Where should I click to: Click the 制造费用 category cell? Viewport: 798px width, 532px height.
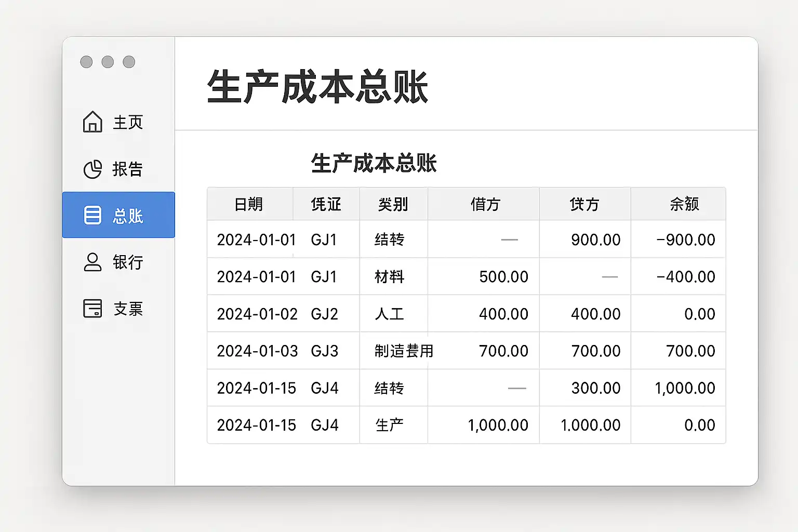(x=404, y=351)
